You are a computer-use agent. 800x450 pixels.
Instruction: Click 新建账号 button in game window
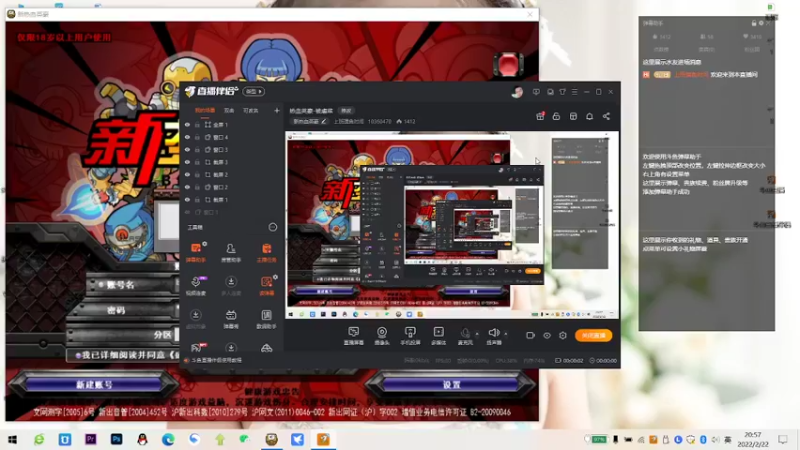[x=94, y=384]
